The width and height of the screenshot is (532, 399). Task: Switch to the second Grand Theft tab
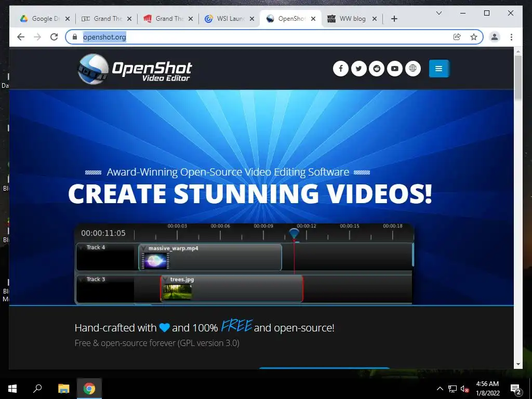coord(168,19)
